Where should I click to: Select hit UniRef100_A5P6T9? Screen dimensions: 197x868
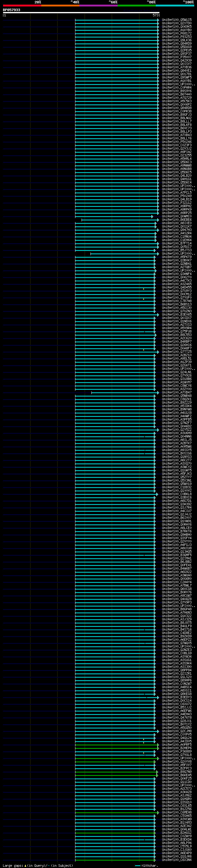pyautogui.click(x=177, y=257)
